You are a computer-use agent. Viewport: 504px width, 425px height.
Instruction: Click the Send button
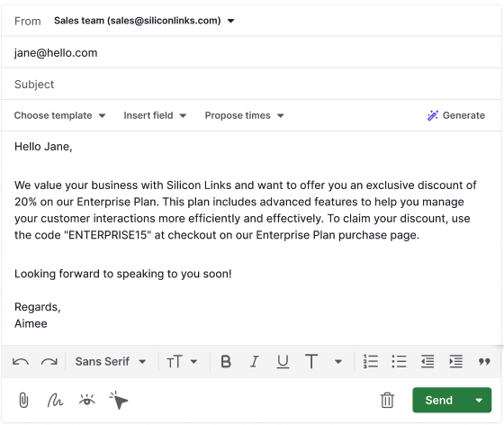tap(438, 401)
